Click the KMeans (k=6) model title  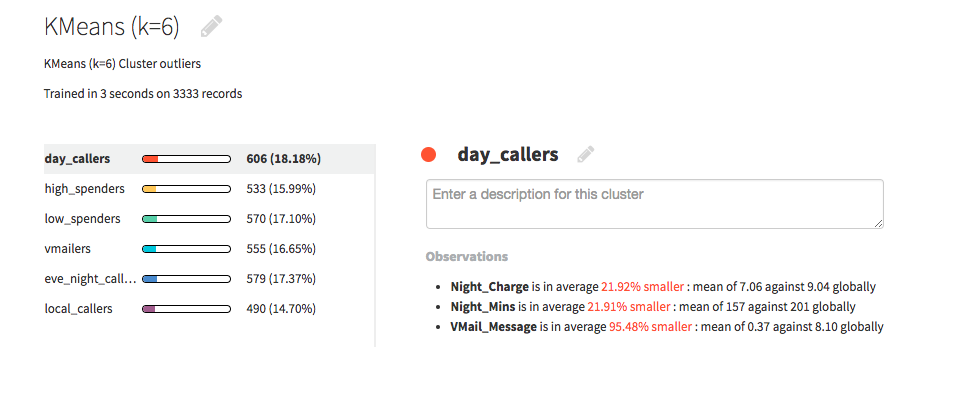click(112, 27)
